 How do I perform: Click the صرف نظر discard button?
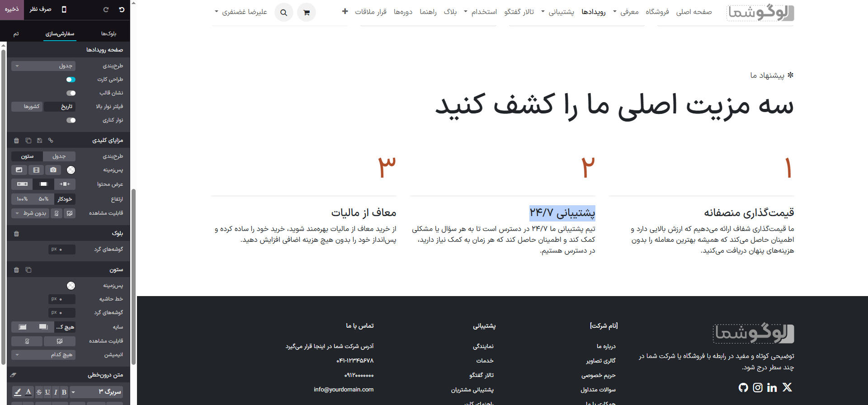[40, 9]
